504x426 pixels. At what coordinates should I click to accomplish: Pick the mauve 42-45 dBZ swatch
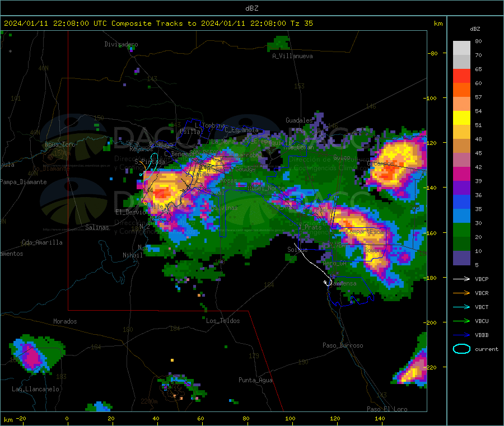(461, 160)
